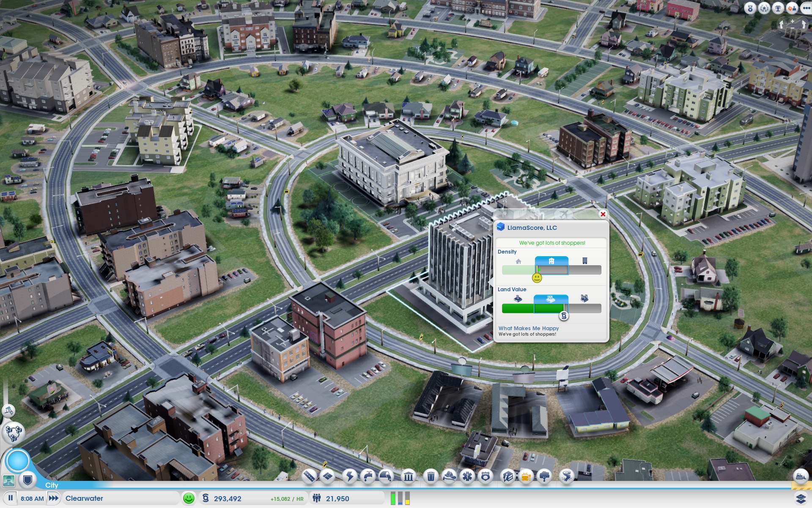Open the Waste Disposal menu

(431, 476)
